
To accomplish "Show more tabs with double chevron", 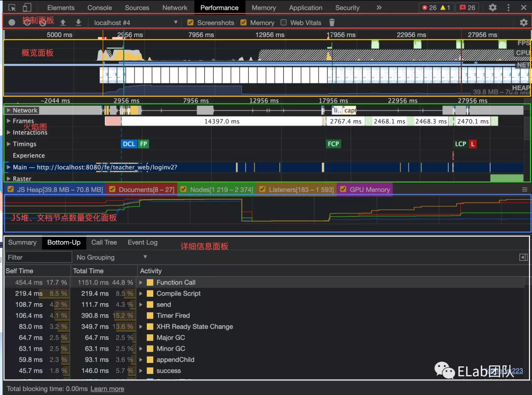I will coord(379,7).
